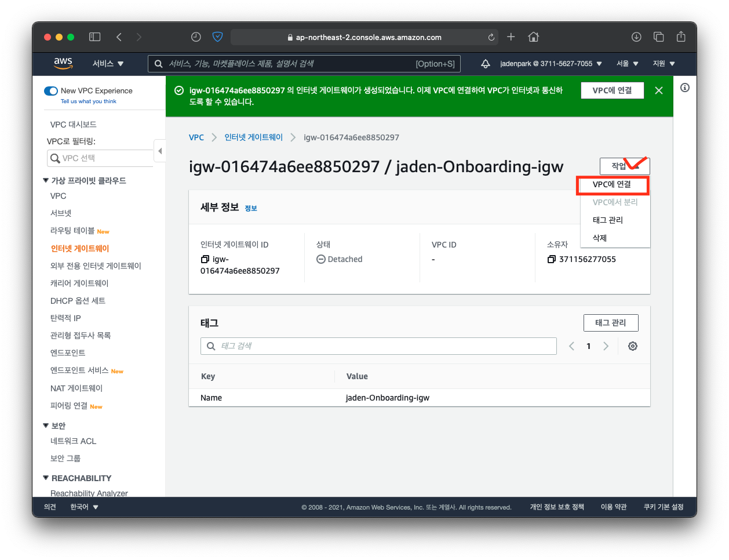Image resolution: width=729 pixels, height=560 pixels.
Task: Click jaden-Onboarding-igw tag value
Action: [x=388, y=398]
